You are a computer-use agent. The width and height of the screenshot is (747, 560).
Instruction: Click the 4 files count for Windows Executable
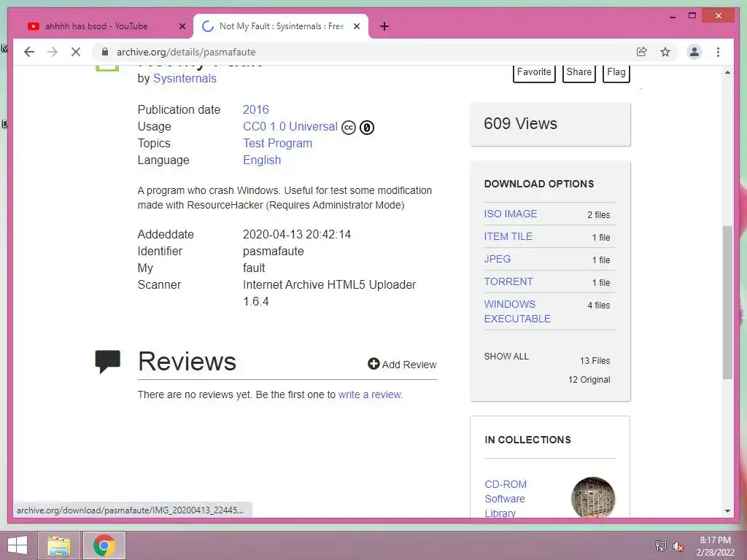coord(598,306)
